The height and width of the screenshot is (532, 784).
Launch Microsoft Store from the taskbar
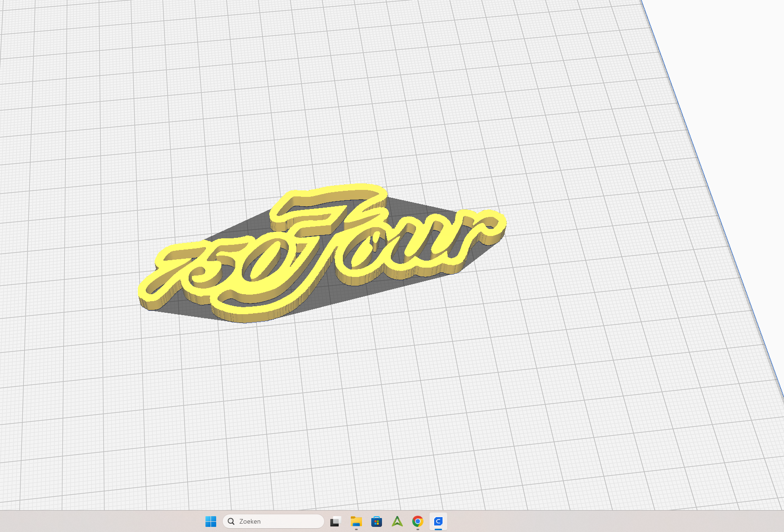[377, 521]
